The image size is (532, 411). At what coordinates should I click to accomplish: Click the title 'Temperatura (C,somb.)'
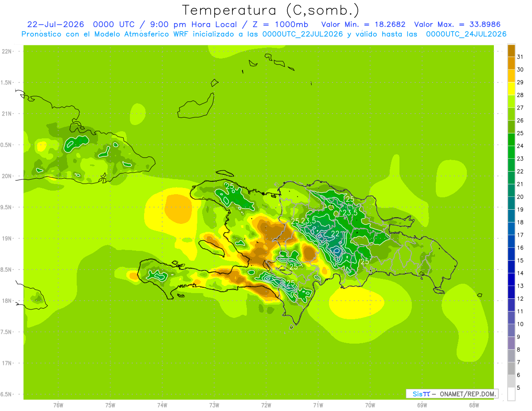(270, 10)
